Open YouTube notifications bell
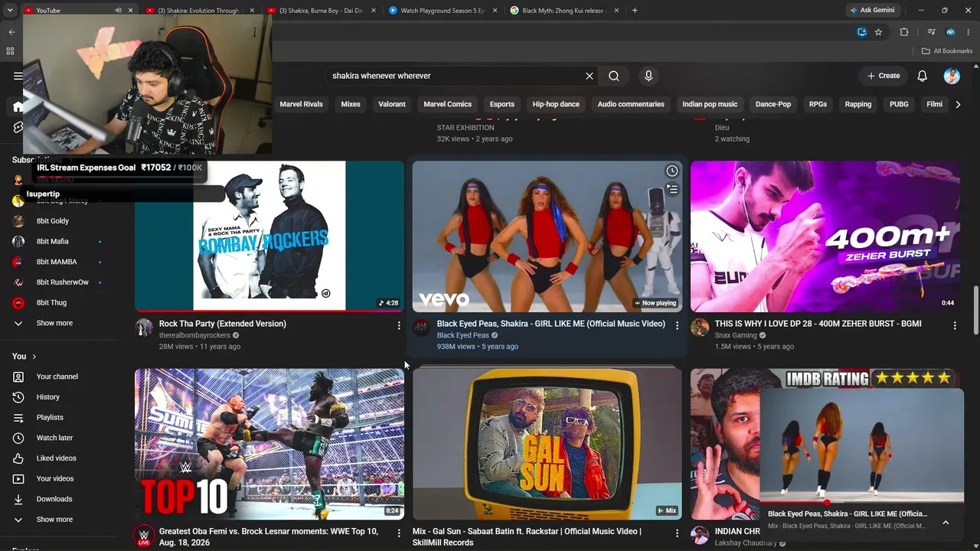The image size is (980, 551). point(923,76)
